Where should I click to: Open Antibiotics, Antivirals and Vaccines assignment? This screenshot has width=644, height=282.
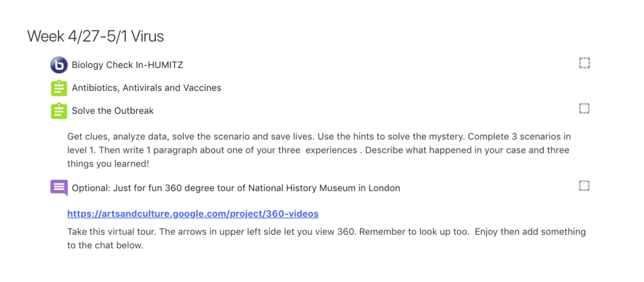146,88
